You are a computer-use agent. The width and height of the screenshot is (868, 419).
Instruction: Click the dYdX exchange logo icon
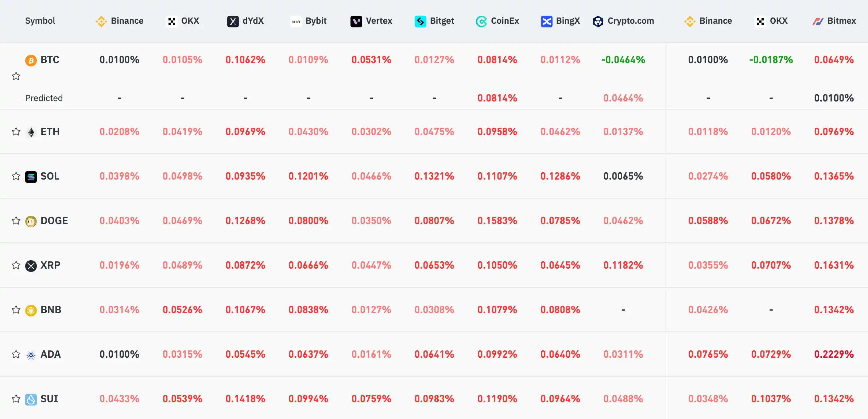(233, 21)
